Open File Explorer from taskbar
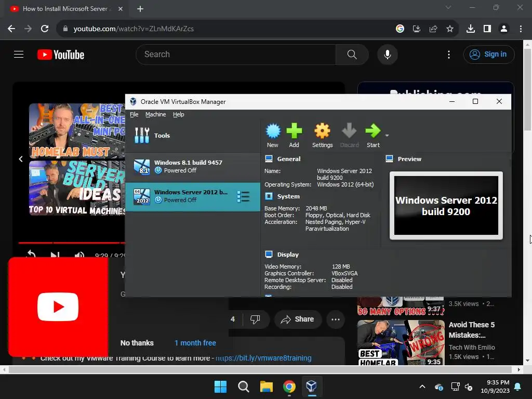This screenshot has width=532, height=399. tap(267, 387)
